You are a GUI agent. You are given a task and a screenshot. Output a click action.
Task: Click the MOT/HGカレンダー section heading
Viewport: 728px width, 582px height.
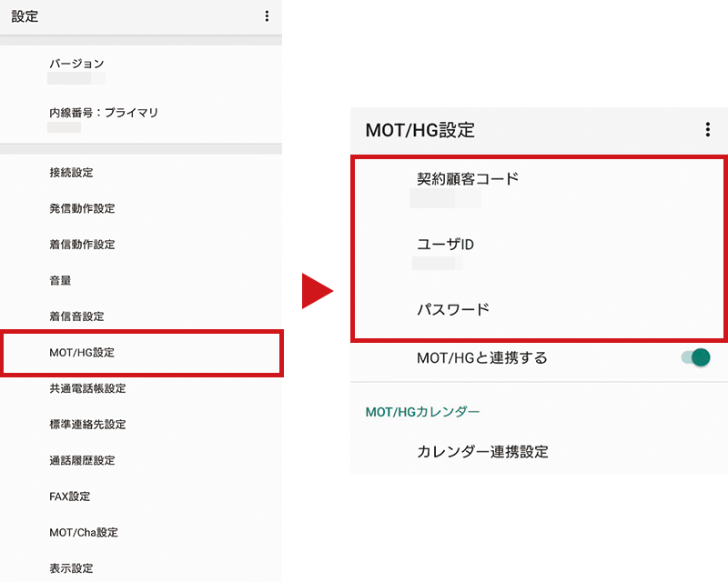click(422, 412)
